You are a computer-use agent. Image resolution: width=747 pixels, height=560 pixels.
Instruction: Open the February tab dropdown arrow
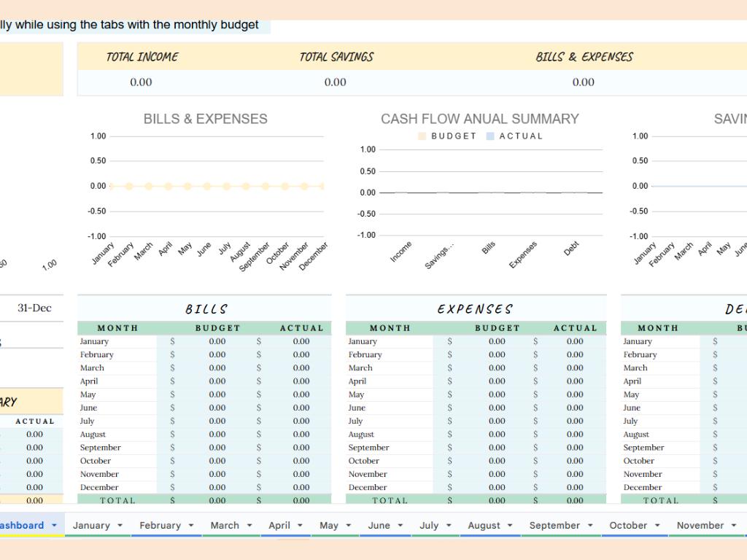tap(191, 525)
